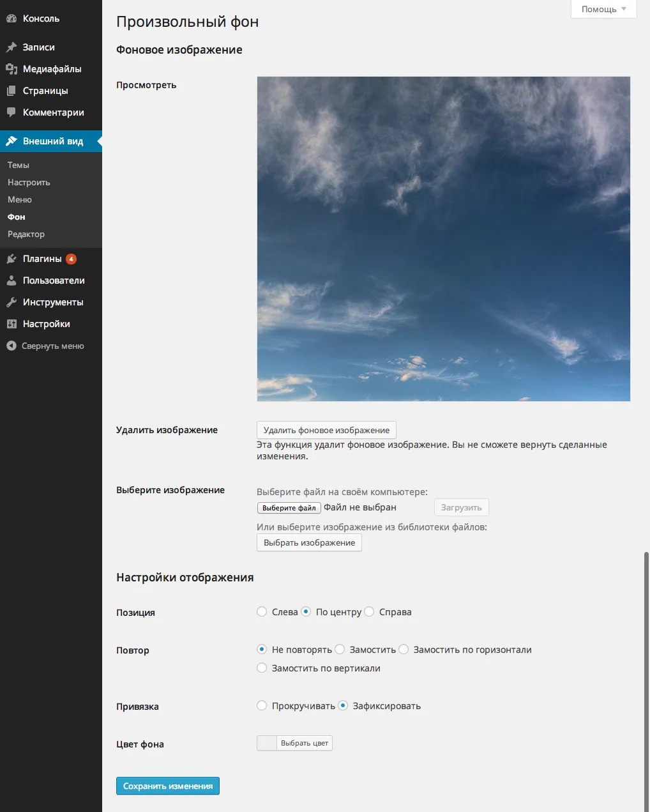Click the Настройки sliders icon
Screen dimensions: 650x812
11,324
